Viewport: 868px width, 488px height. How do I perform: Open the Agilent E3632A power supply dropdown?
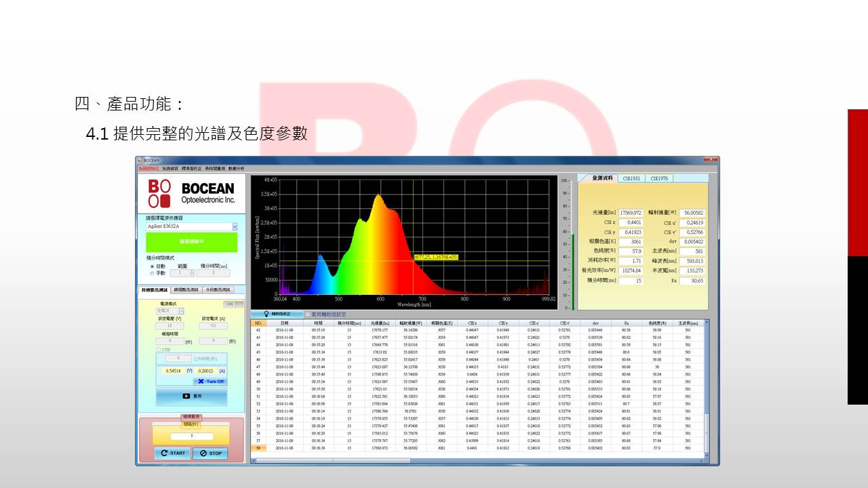coord(235,226)
